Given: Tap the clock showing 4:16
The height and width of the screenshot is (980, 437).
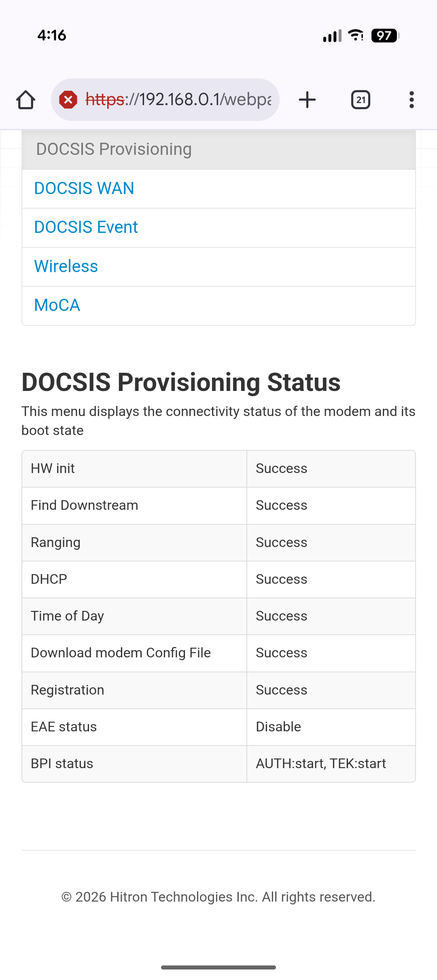Looking at the screenshot, I should pos(52,36).
